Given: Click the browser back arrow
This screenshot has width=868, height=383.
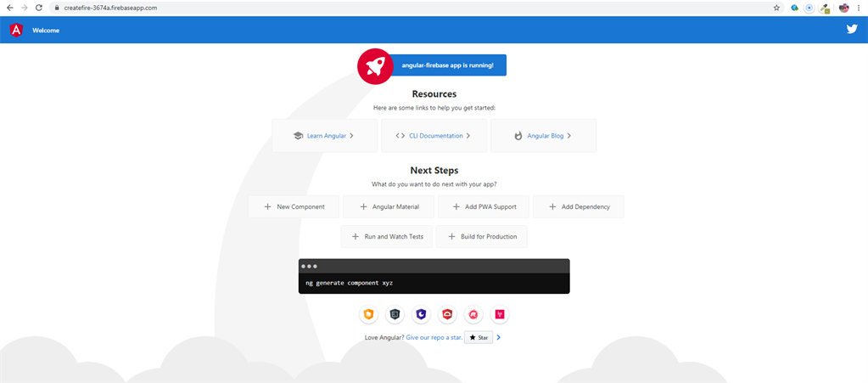Looking at the screenshot, I should click(9, 8).
